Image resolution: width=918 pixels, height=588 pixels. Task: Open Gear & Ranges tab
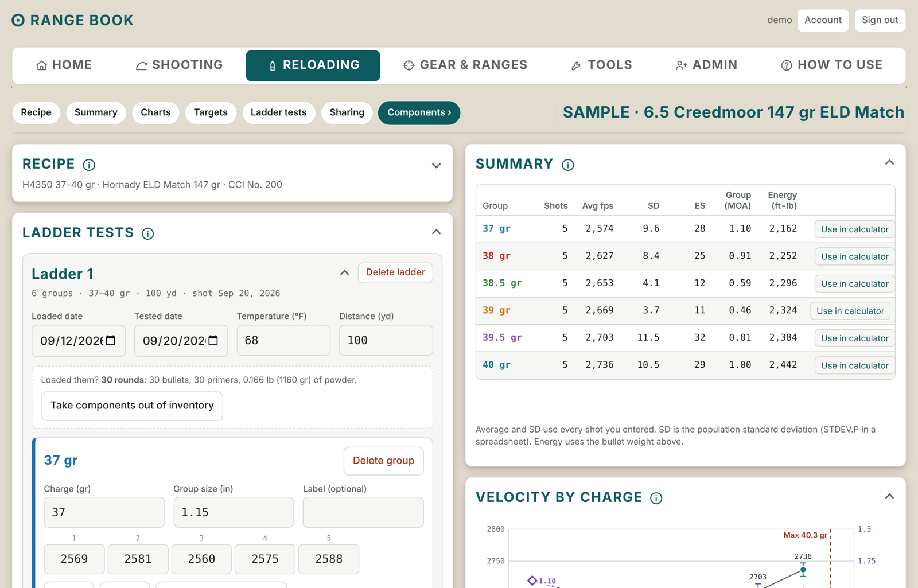point(465,65)
